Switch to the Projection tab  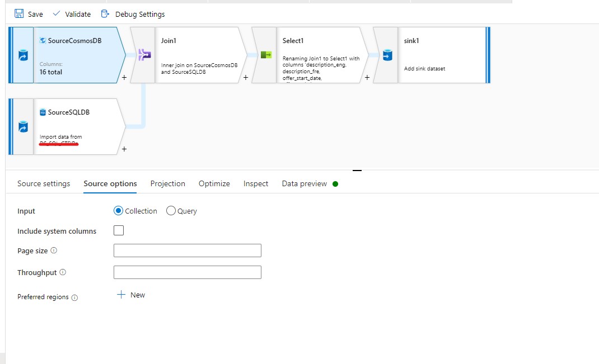(167, 183)
